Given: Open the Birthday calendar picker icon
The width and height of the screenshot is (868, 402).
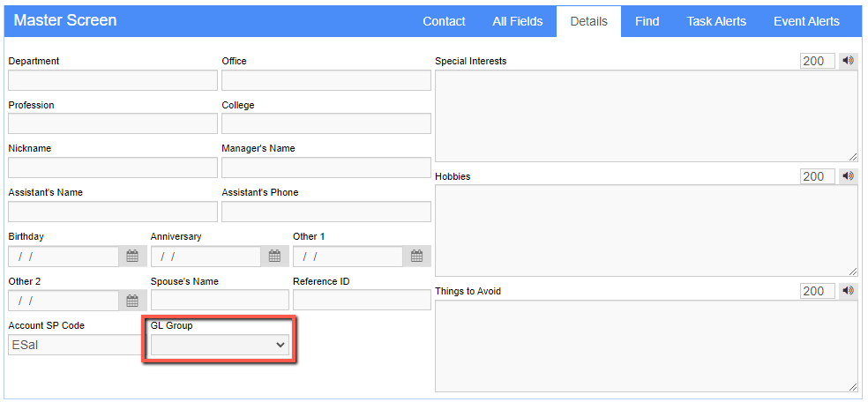Looking at the screenshot, I should pyautogui.click(x=132, y=257).
